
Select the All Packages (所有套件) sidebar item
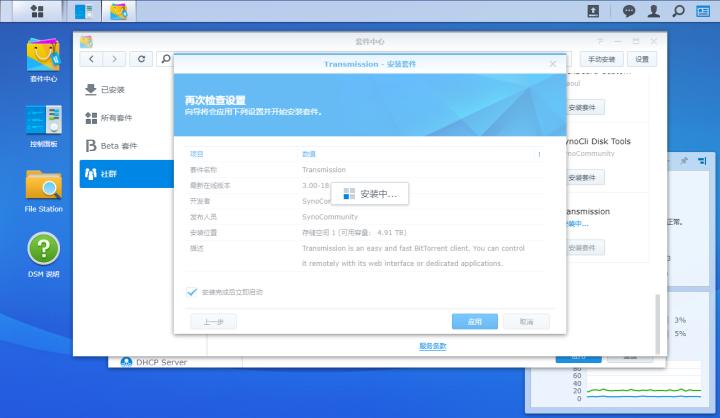point(127,118)
